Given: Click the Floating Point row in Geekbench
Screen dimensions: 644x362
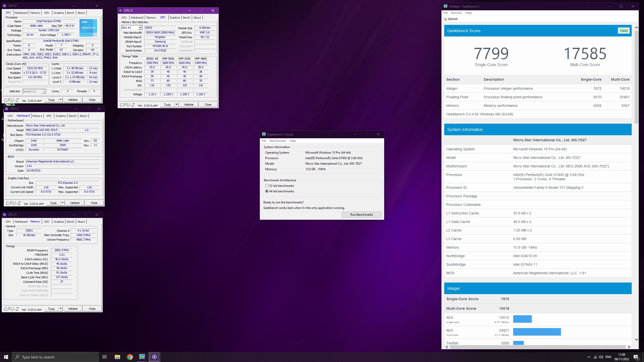Looking at the screenshot, I should 538,97.
